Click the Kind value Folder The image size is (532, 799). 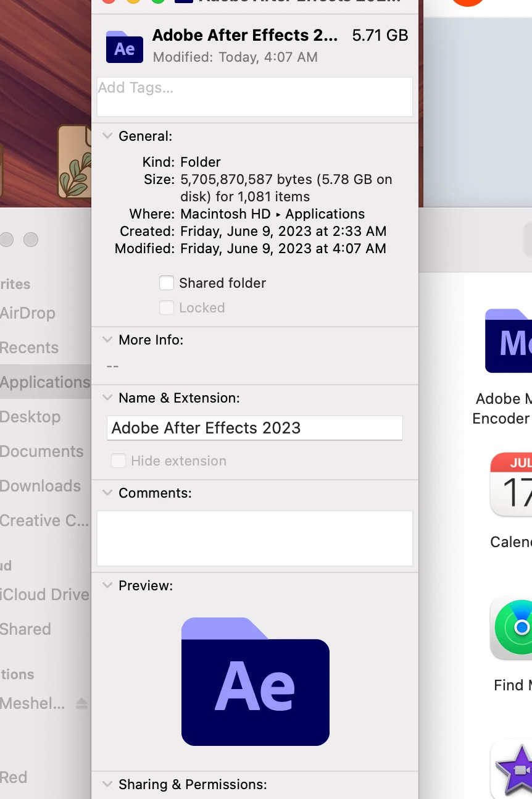pyautogui.click(x=201, y=162)
